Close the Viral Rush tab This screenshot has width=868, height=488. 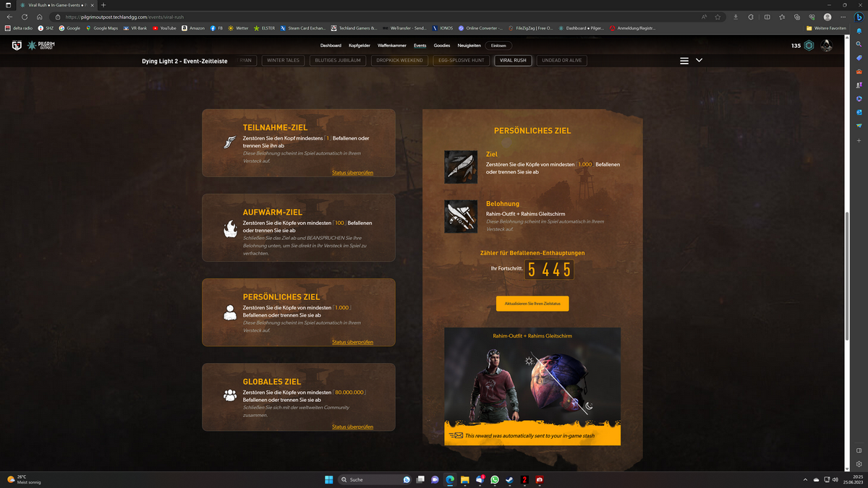pyautogui.click(x=92, y=5)
